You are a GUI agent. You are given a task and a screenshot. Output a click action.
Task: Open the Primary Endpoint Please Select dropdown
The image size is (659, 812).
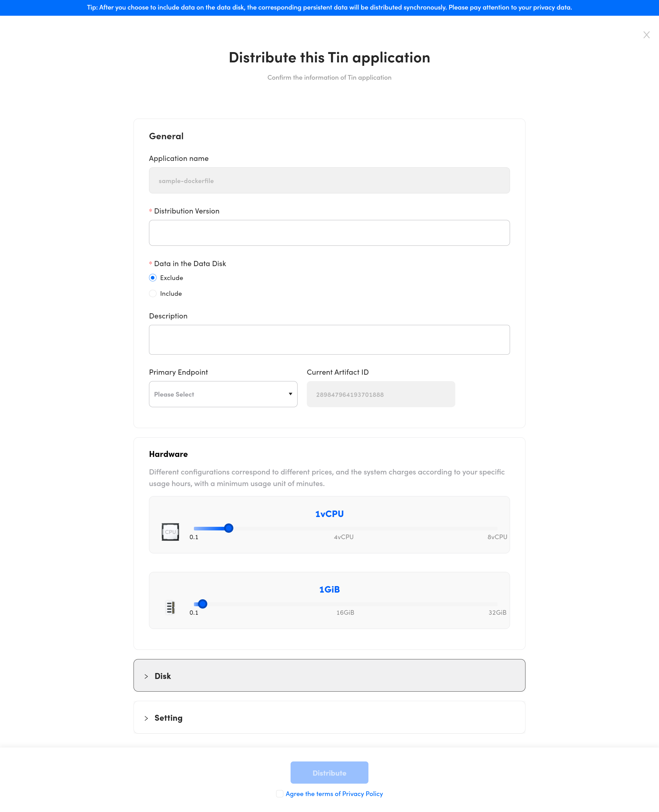tap(223, 394)
